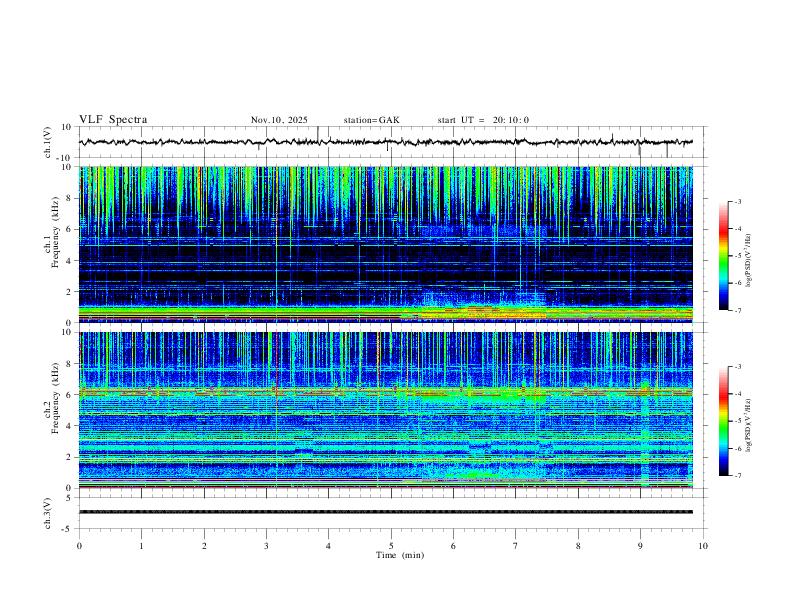Click the "7" time axis tick label
This screenshot has width=792, height=612.
pos(516,546)
